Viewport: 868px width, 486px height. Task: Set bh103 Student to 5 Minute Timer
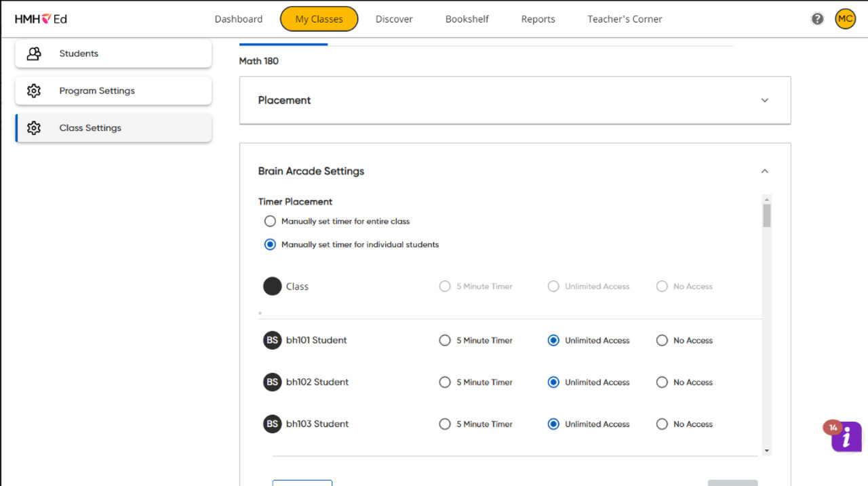[x=445, y=424]
